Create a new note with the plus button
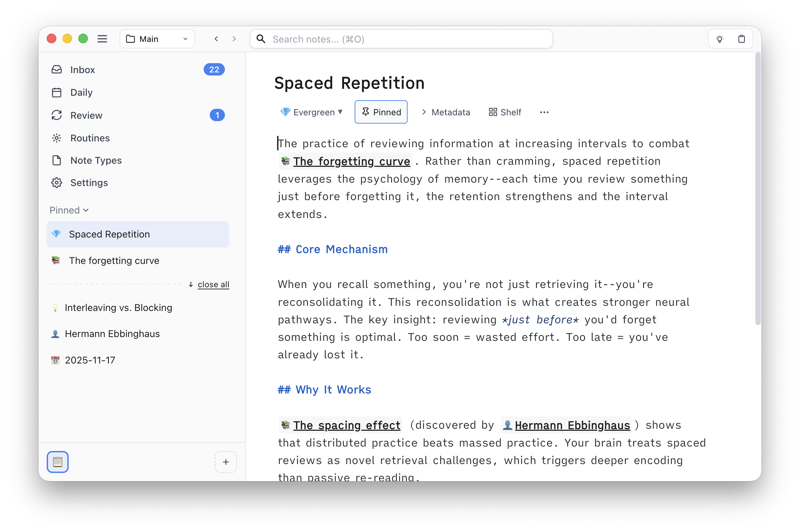 226,462
